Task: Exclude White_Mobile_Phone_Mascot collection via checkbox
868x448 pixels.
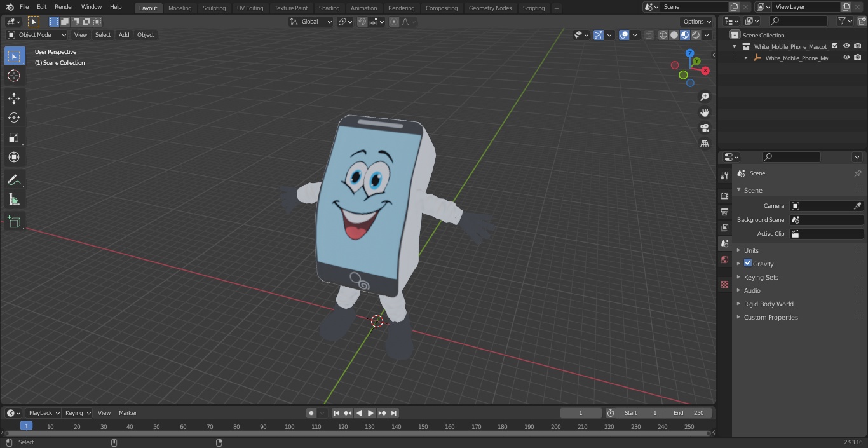Action: pyautogui.click(x=835, y=46)
